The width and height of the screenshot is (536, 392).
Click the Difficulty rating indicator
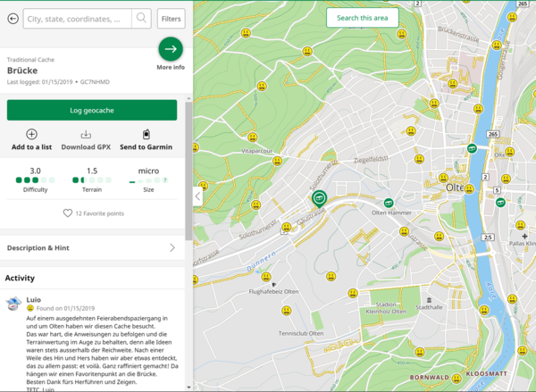pos(35,180)
